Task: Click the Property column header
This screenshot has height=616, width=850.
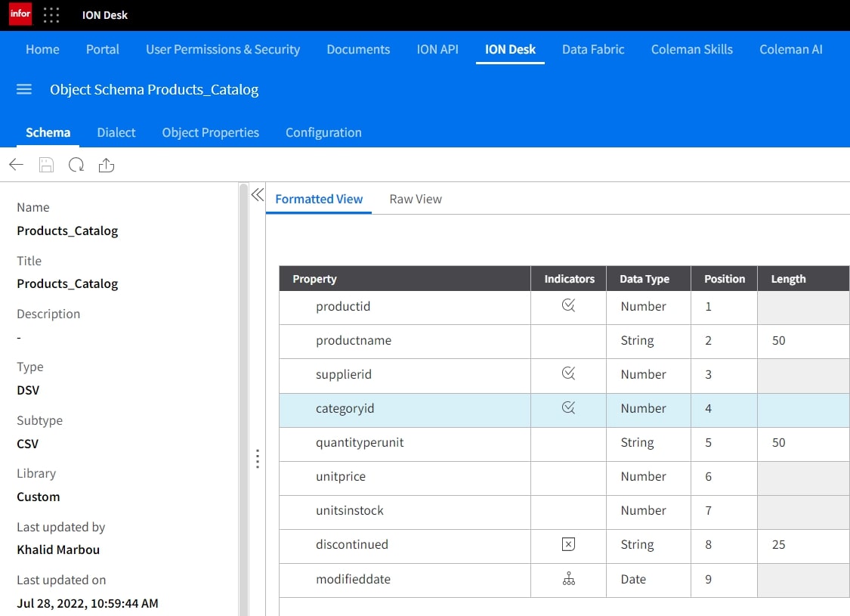Action: (405, 279)
